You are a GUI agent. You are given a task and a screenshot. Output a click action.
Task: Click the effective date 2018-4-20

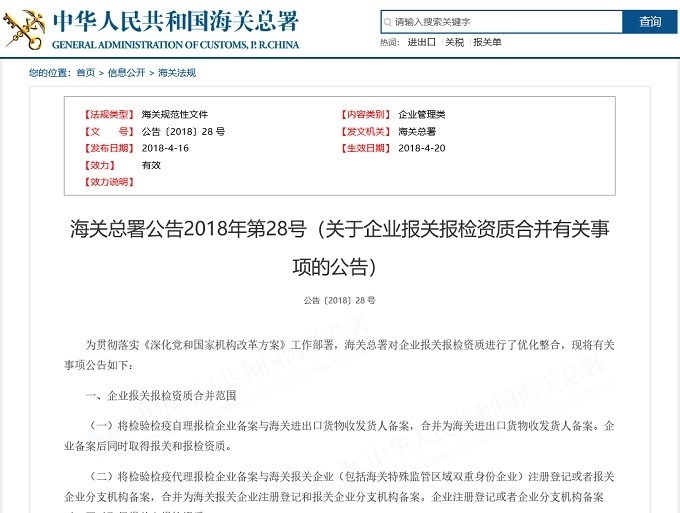pyautogui.click(x=422, y=148)
